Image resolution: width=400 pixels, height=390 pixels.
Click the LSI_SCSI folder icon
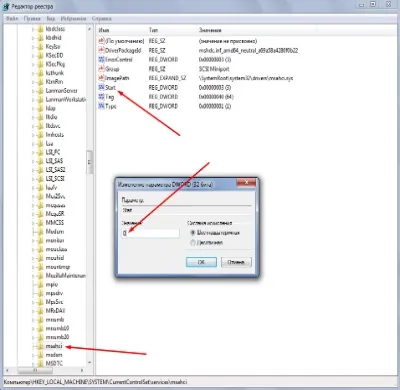(x=40, y=179)
